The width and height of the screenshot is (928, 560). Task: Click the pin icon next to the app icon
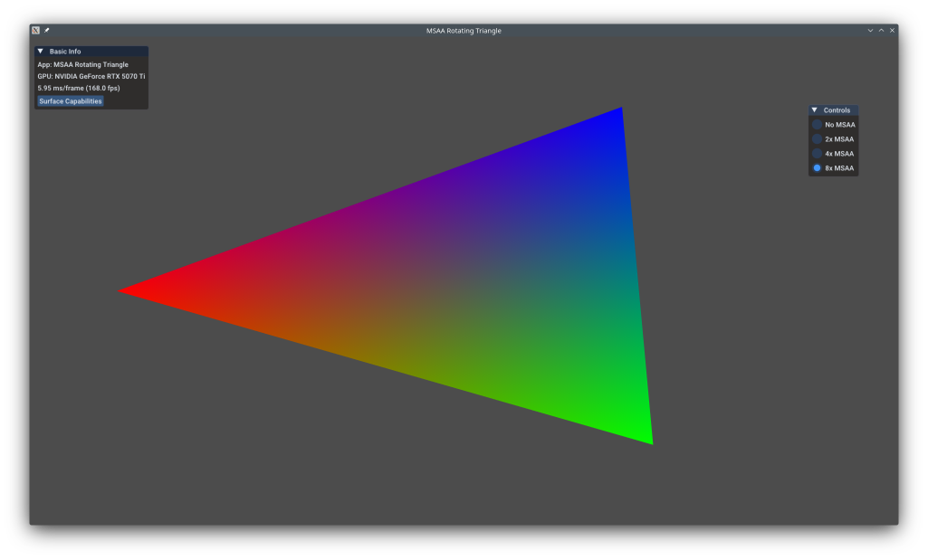(46, 30)
